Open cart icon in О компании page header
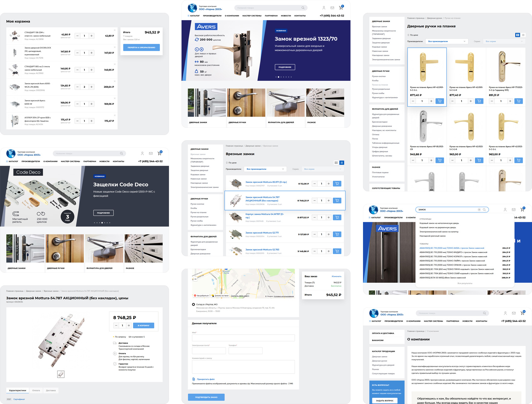 click(x=523, y=313)
